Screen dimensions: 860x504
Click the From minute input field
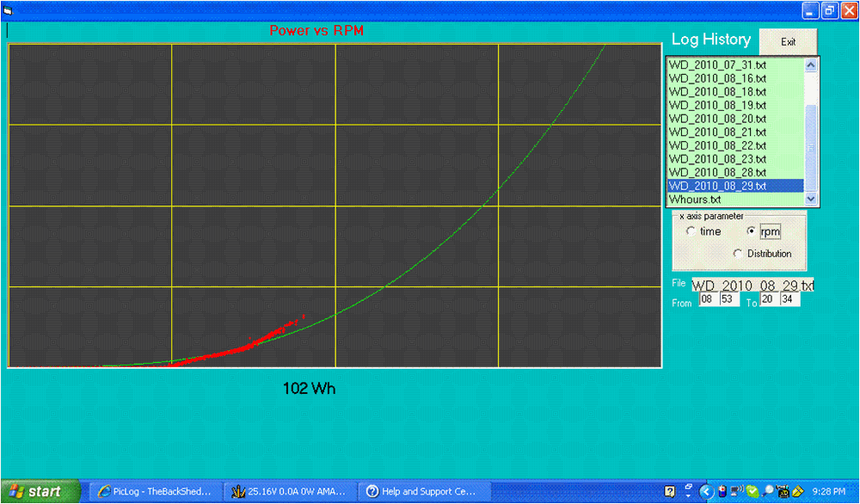(x=728, y=300)
